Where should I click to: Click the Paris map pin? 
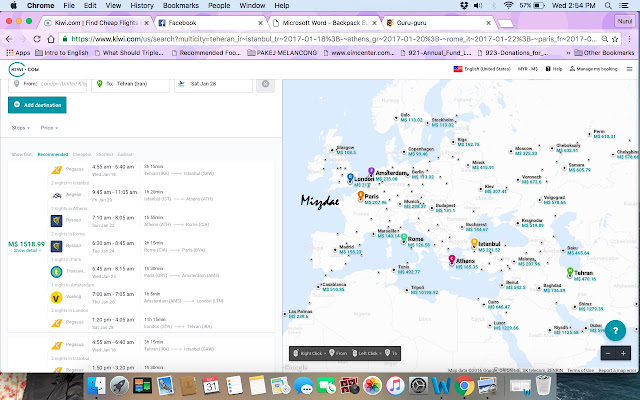(361, 196)
